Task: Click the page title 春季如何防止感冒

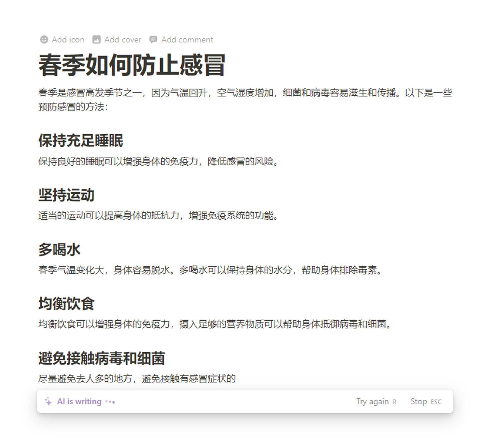Action: coord(132,65)
